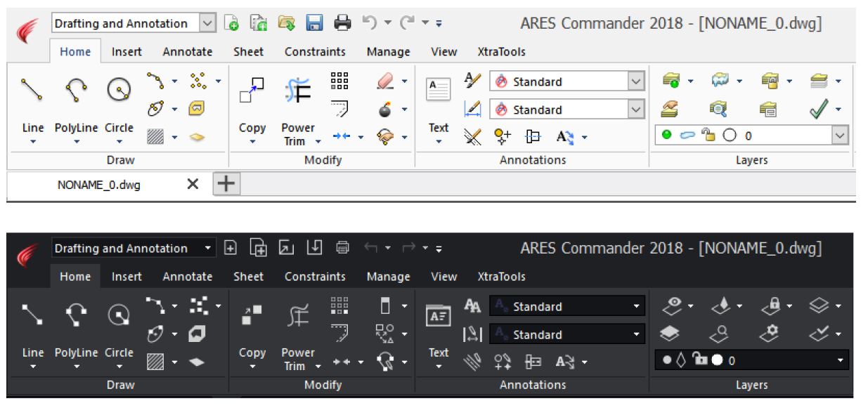Click the white layer color circle in light Layers box
868x408 pixels.
[730, 135]
